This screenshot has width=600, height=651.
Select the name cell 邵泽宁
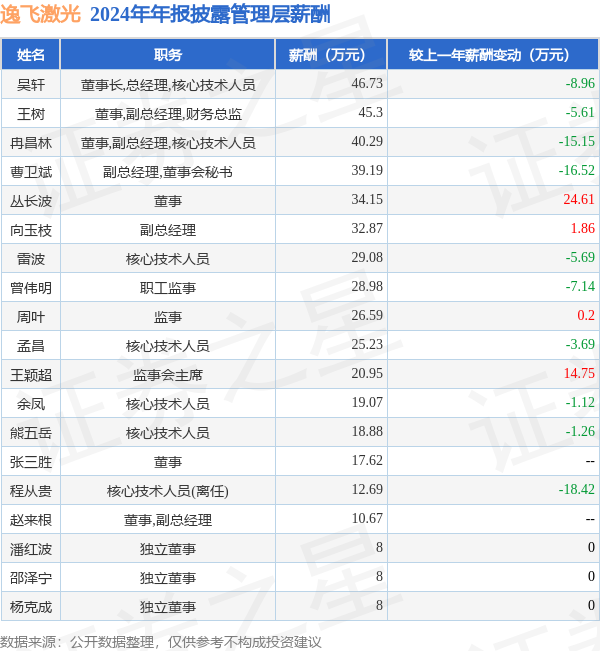coord(31,578)
